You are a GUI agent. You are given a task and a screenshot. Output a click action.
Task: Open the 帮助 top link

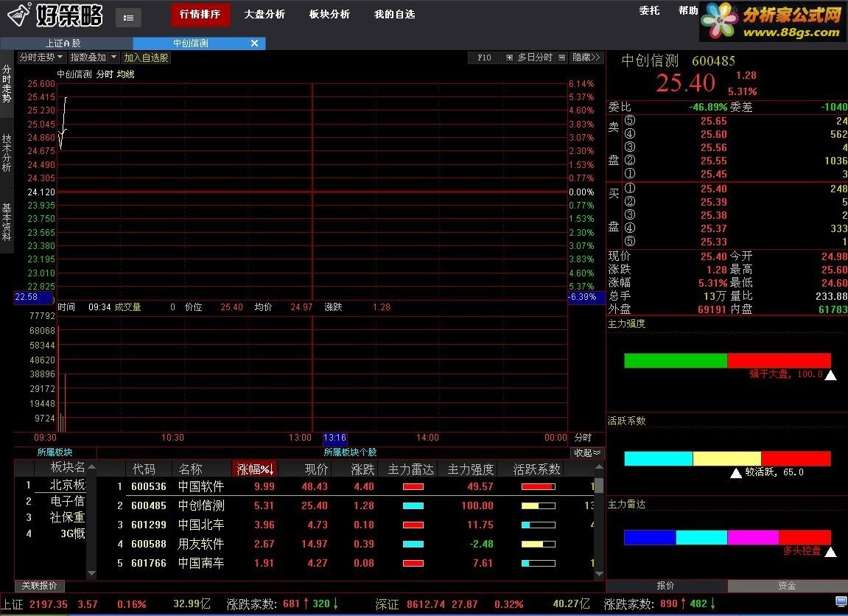(688, 10)
